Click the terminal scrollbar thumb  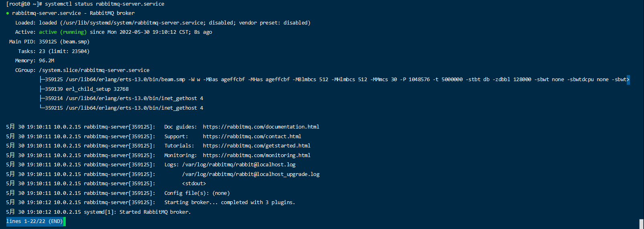pyautogui.click(x=641, y=224)
